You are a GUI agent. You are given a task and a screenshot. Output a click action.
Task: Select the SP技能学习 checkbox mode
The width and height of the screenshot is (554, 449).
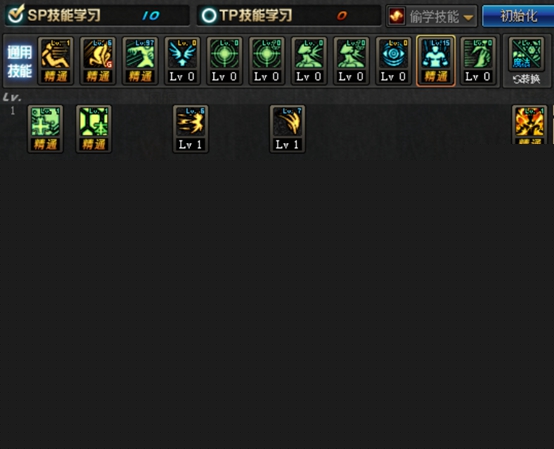[x=16, y=14]
